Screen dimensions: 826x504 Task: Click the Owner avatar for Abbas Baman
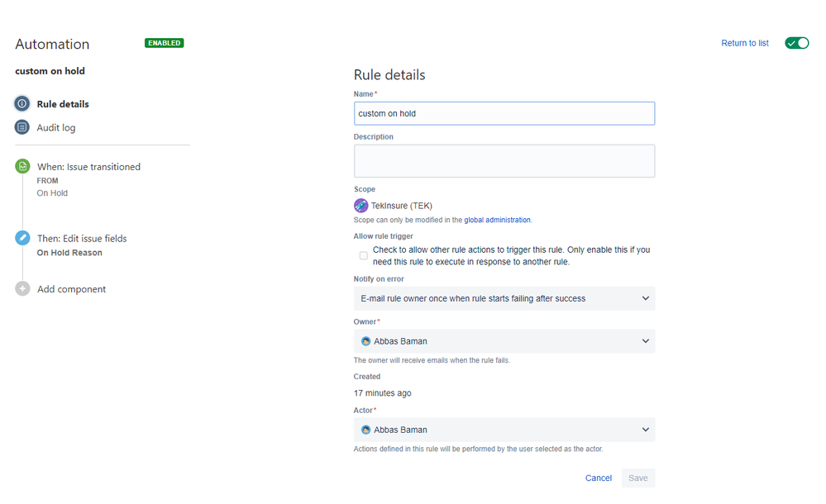(x=365, y=341)
